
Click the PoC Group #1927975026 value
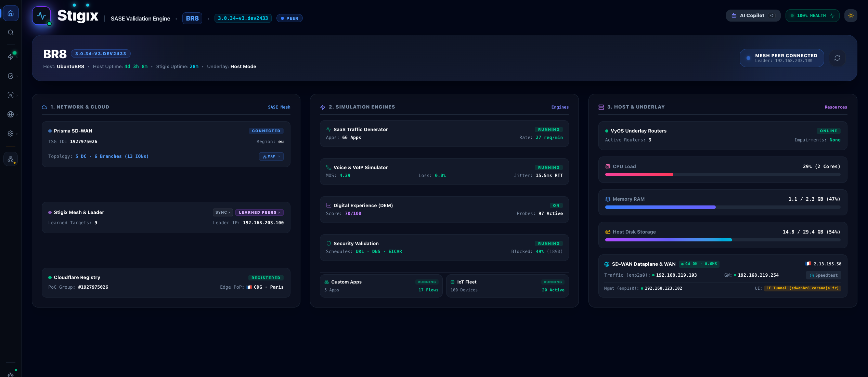tap(93, 287)
